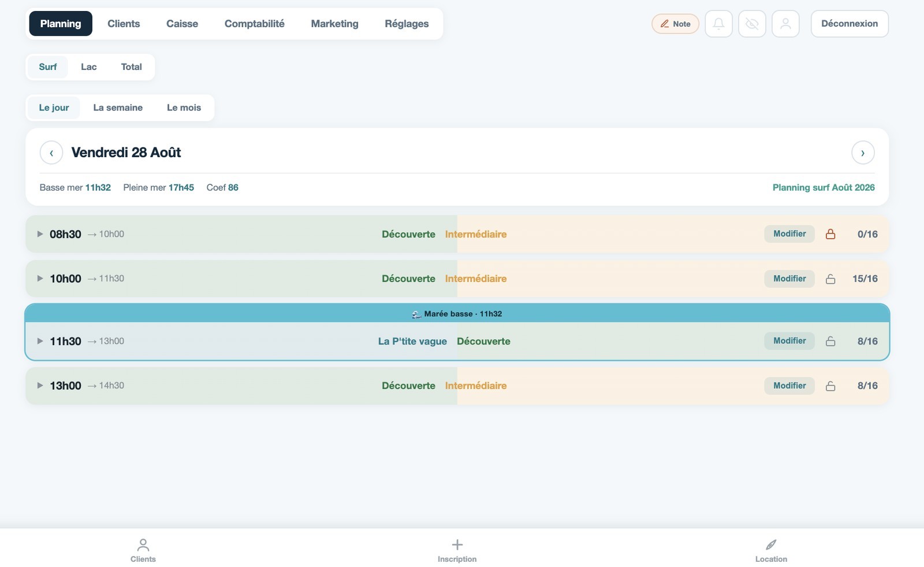Open Clients in bottom bar
The width and height of the screenshot is (924, 567).
click(143, 550)
